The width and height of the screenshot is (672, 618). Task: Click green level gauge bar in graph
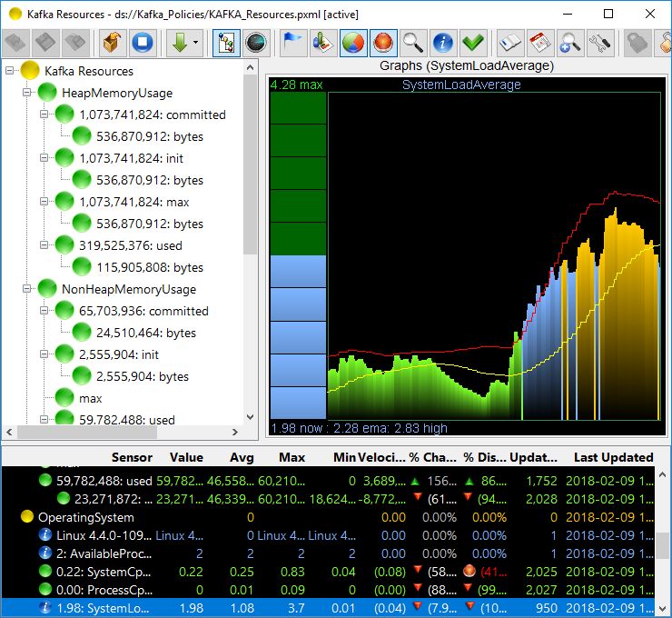298,174
